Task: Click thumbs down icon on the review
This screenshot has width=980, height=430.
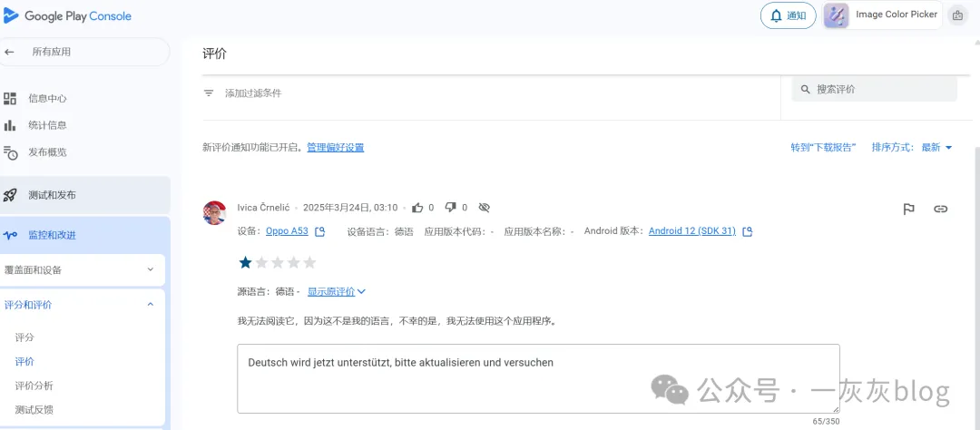Action: [451, 208]
